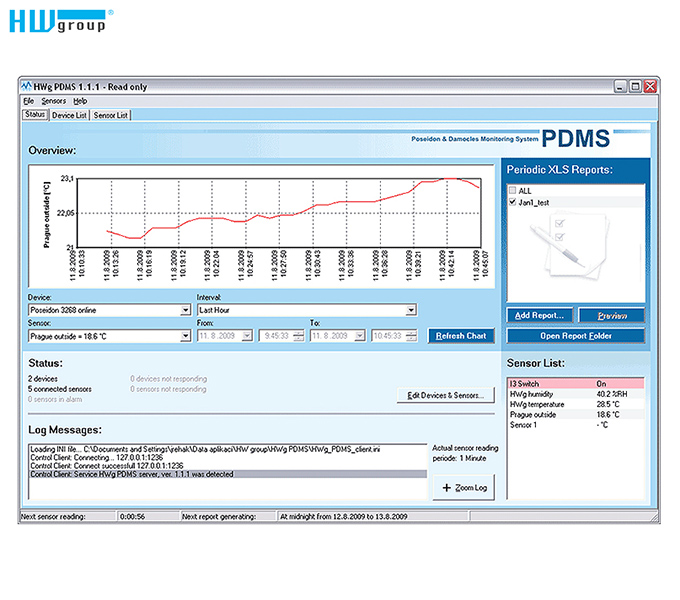Expand the Interval dropdown
The height and width of the screenshot is (600, 680).
click(x=410, y=310)
